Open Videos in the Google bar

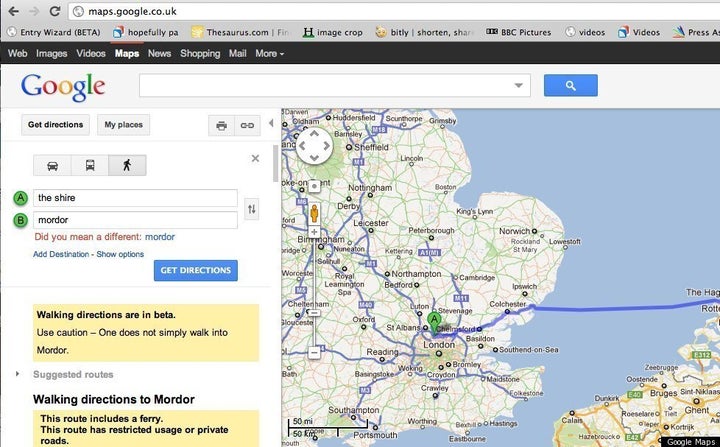click(91, 53)
